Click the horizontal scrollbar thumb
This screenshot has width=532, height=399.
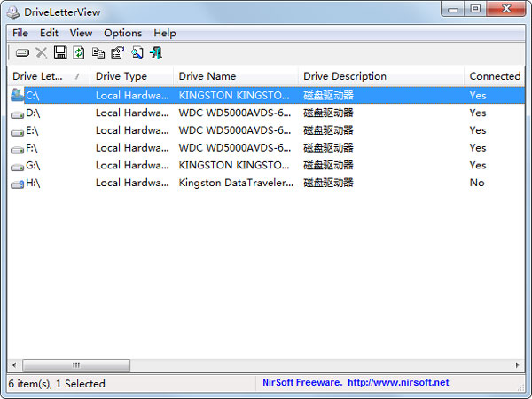coord(76,365)
